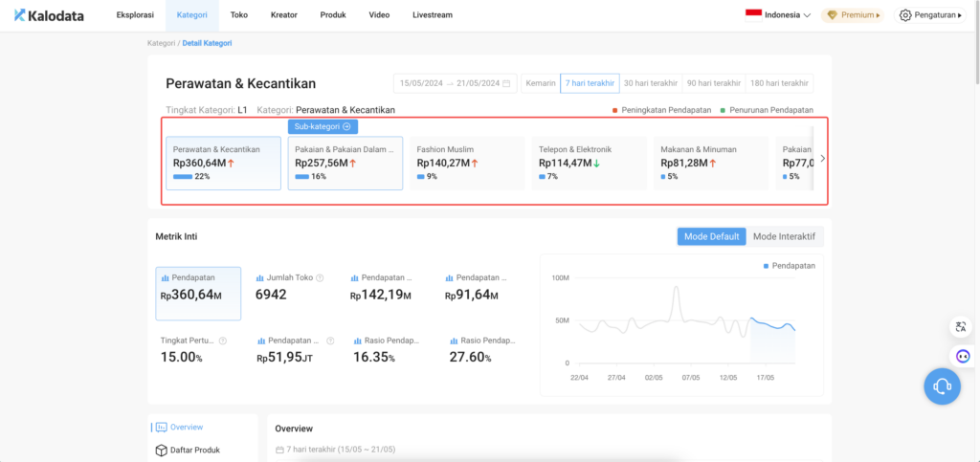Click the Kalodata logo
The width and height of the screenshot is (980, 462).
[x=49, y=15]
